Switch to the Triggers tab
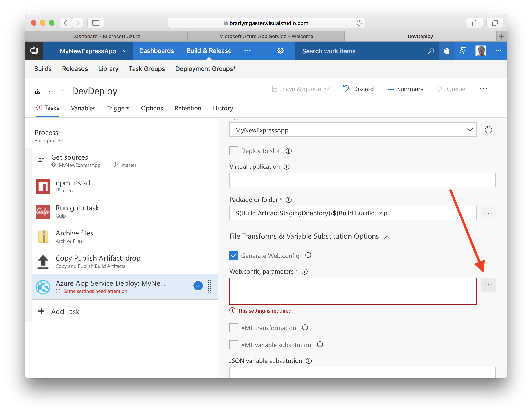The image size is (532, 414). click(118, 108)
